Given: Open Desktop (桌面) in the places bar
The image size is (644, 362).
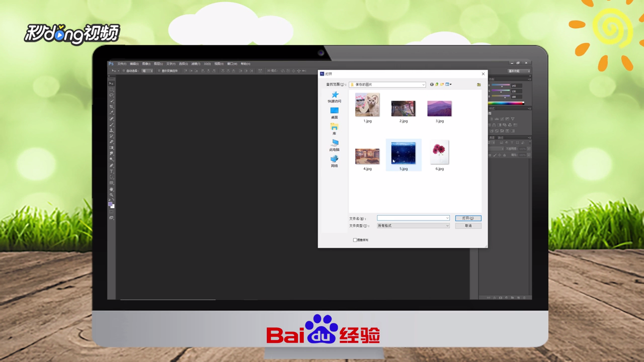Looking at the screenshot, I should (335, 113).
